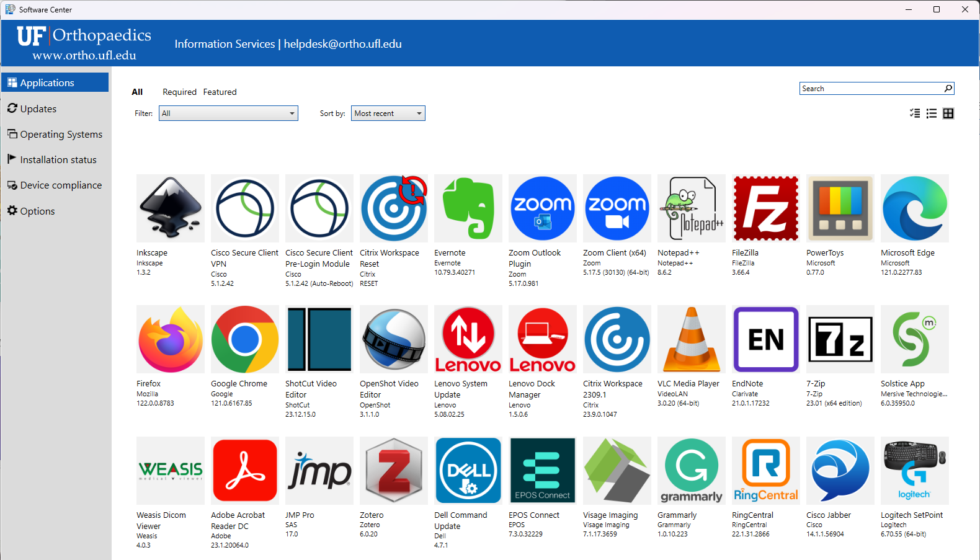Click into the Search field

click(871, 89)
